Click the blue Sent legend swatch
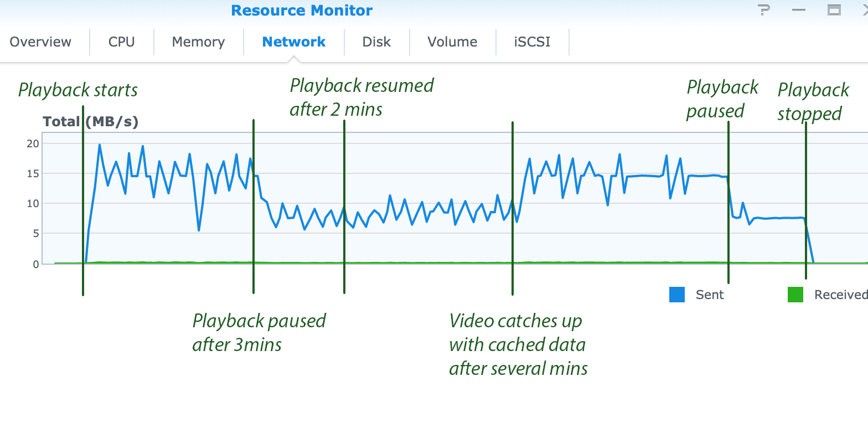Viewport: 868px width, 443px height. point(677,295)
